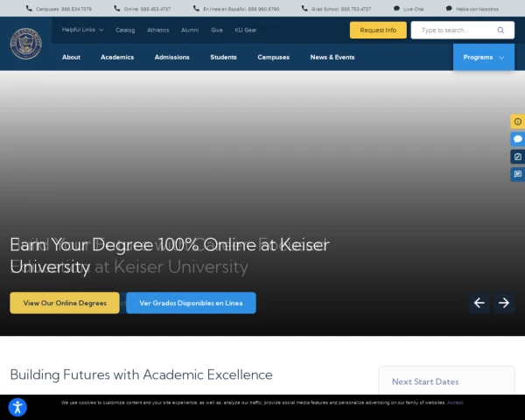This screenshot has height=420, width=525.
Task: Open the Catalog link
Action: click(x=125, y=30)
